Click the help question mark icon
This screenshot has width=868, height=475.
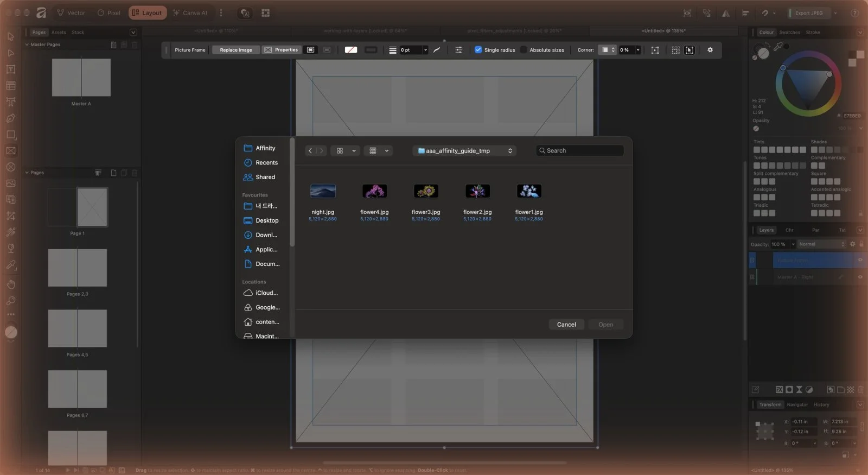854,13
